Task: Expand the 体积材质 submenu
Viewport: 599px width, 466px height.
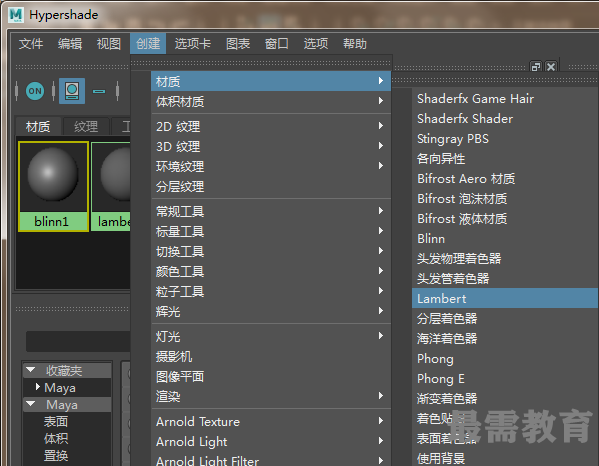Action: [x=271, y=101]
